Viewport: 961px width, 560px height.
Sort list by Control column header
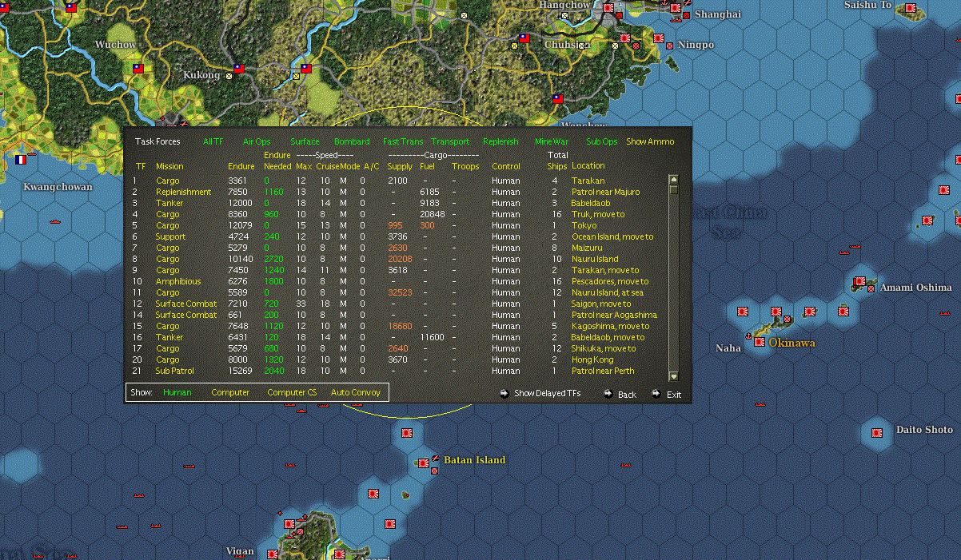click(506, 166)
